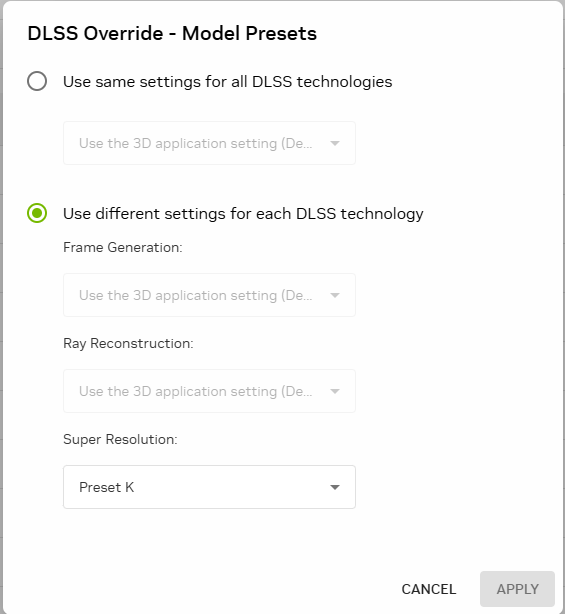565x614 pixels.
Task: Click the 'DLSS Override - Model Presets' title
Action: tap(172, 33)
